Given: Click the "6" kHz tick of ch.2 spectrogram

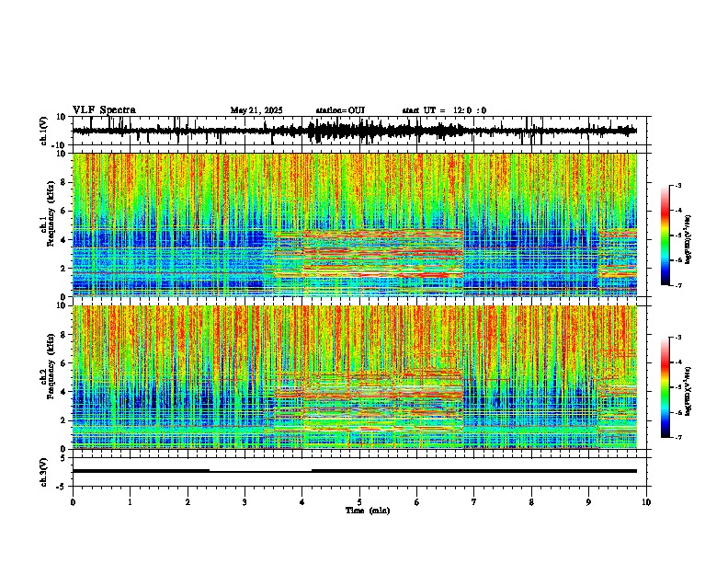Looking at the screenshot, I should (64, 363).
